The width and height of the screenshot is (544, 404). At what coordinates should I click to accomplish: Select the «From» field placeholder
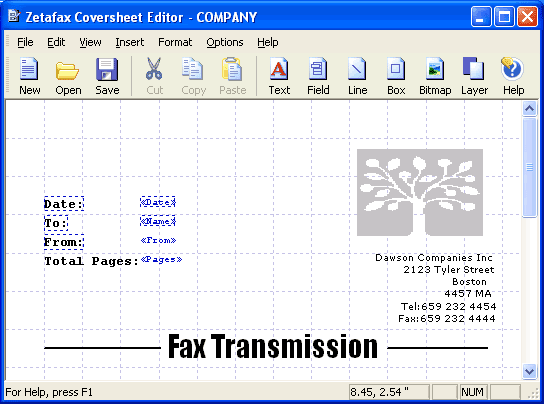click(159, 240)
